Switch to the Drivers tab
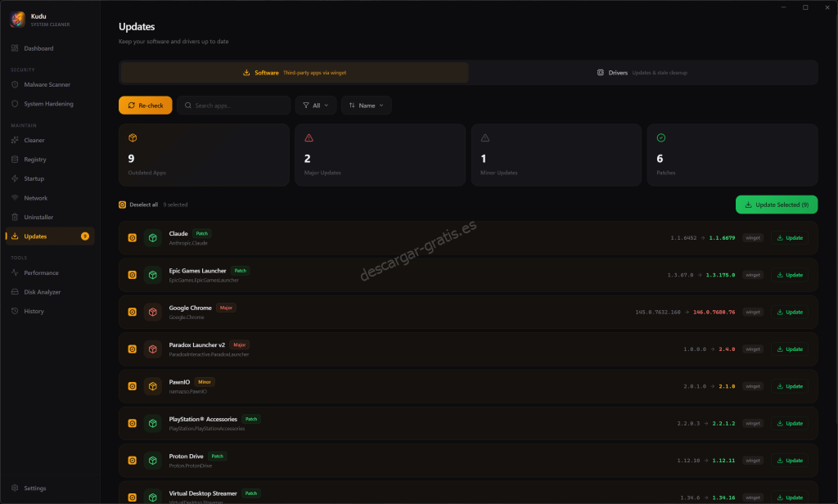Screen dimensions: 838x504 click(x=642, y=73)
